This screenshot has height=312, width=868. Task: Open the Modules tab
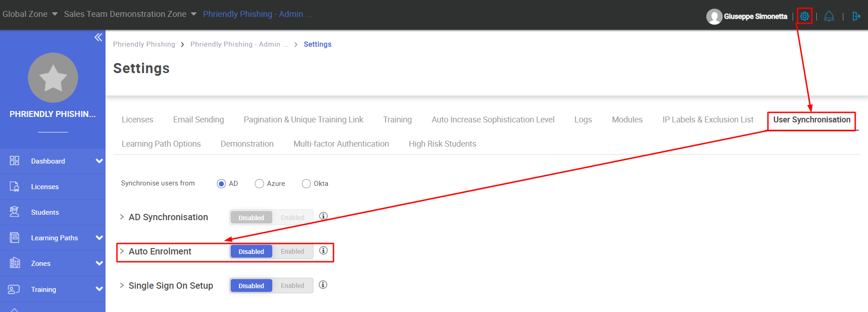point(627,120)
